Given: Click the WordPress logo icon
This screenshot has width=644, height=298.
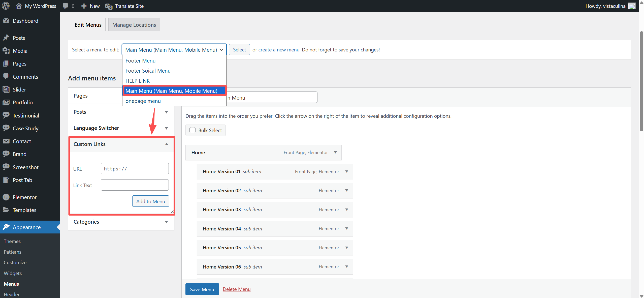Looking at the screenshot, I should click(x=6, y=6).
